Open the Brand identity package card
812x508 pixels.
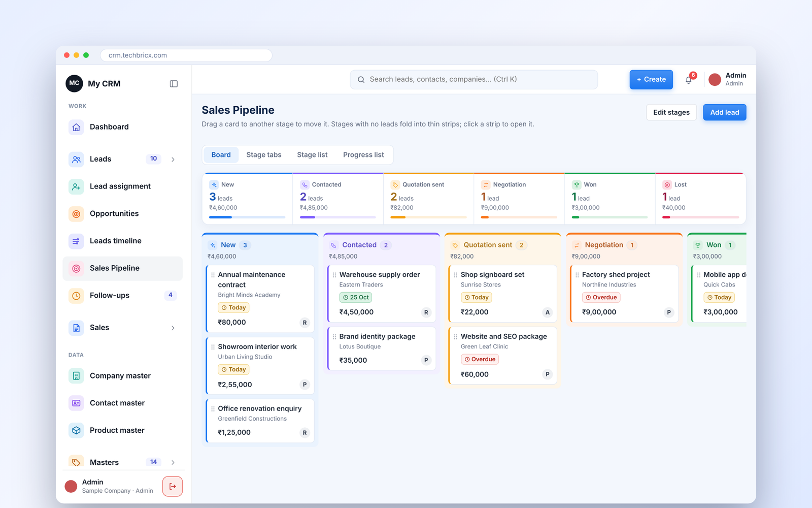tap(382, 348)
